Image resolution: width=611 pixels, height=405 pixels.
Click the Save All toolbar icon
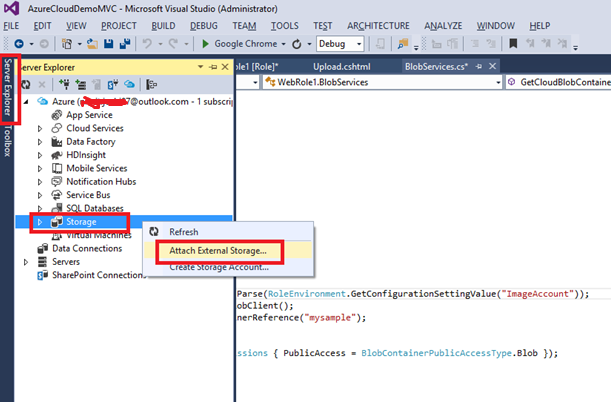pos(125,44)
